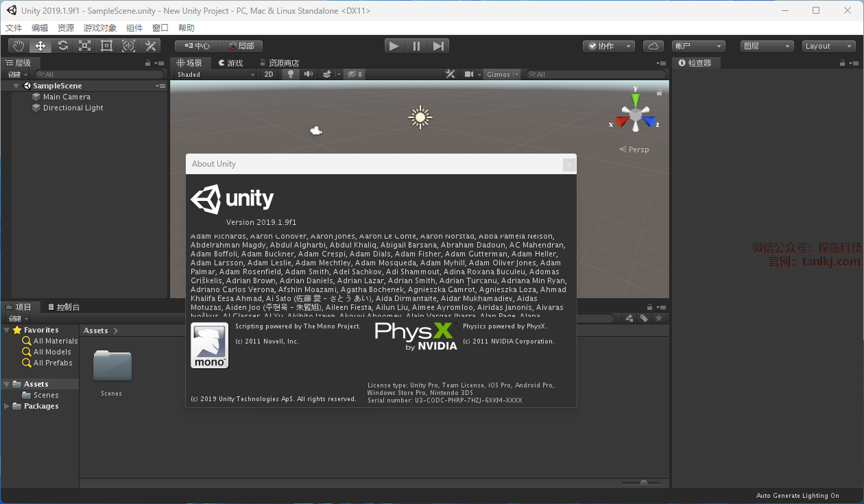
Task: Collapse the SampleScene hierarchy arrow
Action: (x=16, y=86)
